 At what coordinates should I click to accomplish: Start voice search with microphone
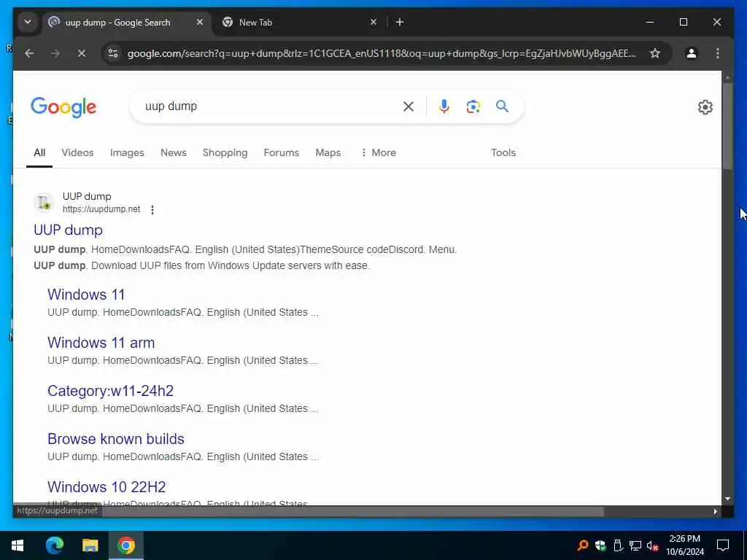point(444,106)
